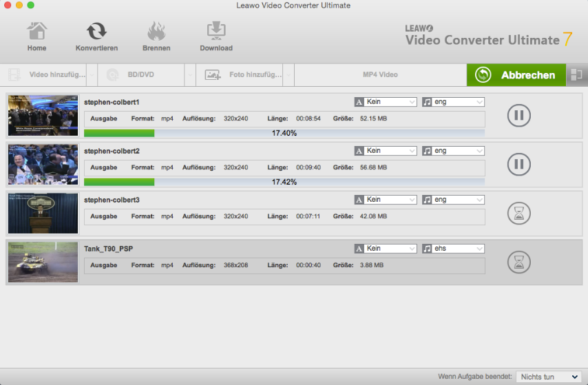
Task: Select the stephen-colbert2 title text
Action: 112,151
